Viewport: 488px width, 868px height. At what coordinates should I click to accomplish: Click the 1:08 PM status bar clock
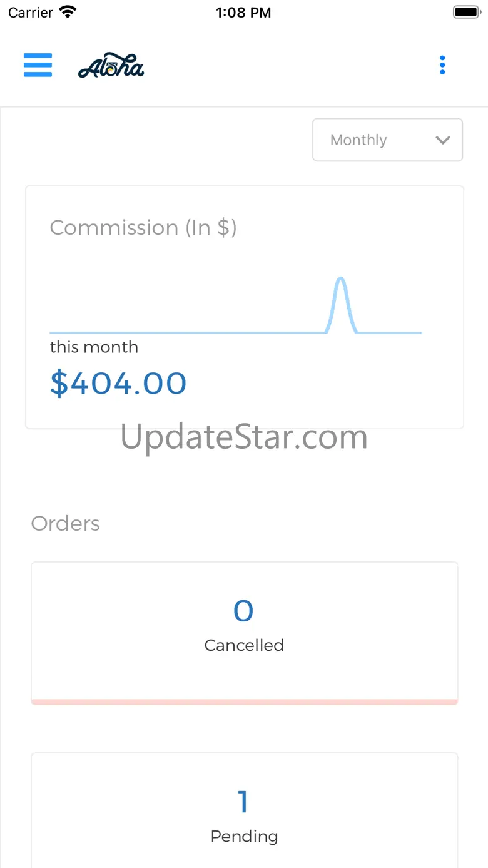point(243,12)
